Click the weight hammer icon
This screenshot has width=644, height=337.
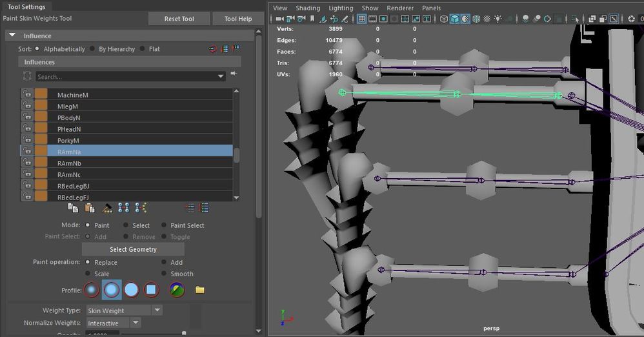[107, 208]
